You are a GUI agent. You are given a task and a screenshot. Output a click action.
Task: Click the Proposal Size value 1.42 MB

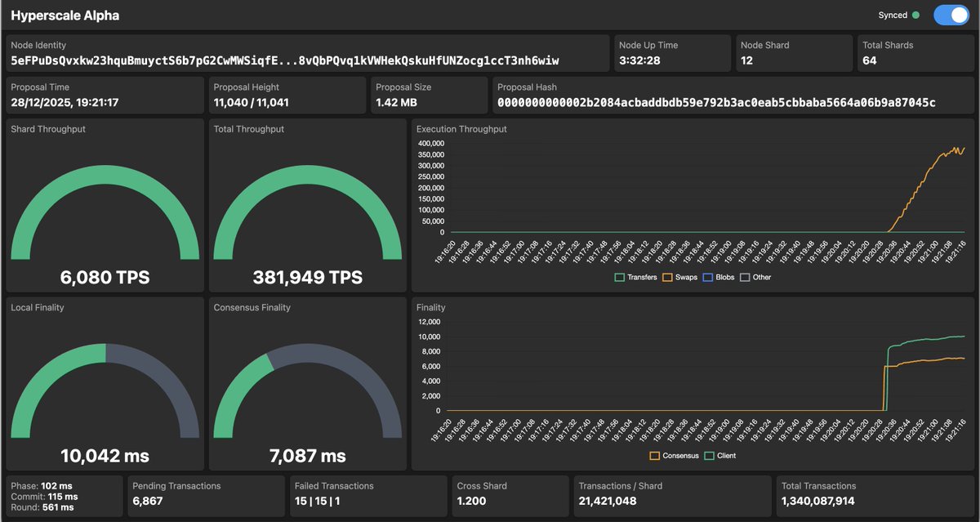[x=397, y=103]
